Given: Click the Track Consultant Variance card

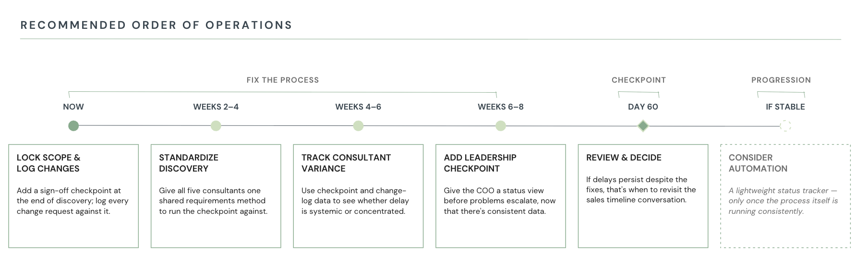Looking at the screenshot, I should (x=358, y=196).
